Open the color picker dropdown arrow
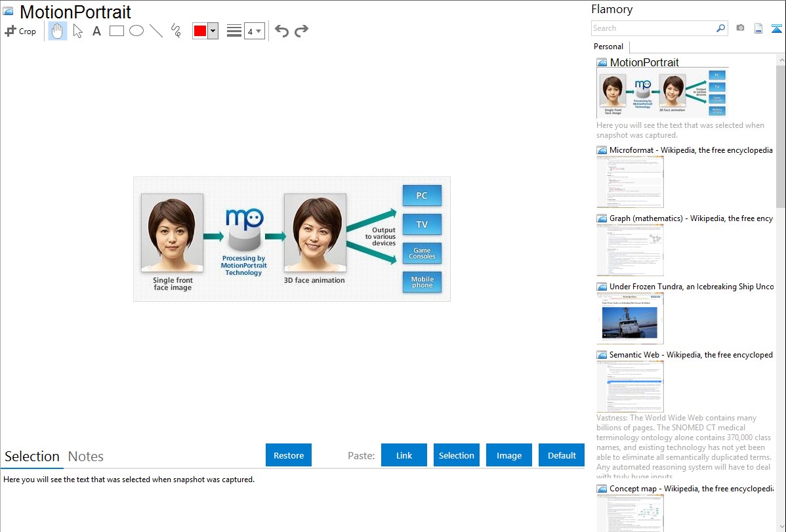The width and height of the screenshot is (786, 532). click(x=213, y=31)
